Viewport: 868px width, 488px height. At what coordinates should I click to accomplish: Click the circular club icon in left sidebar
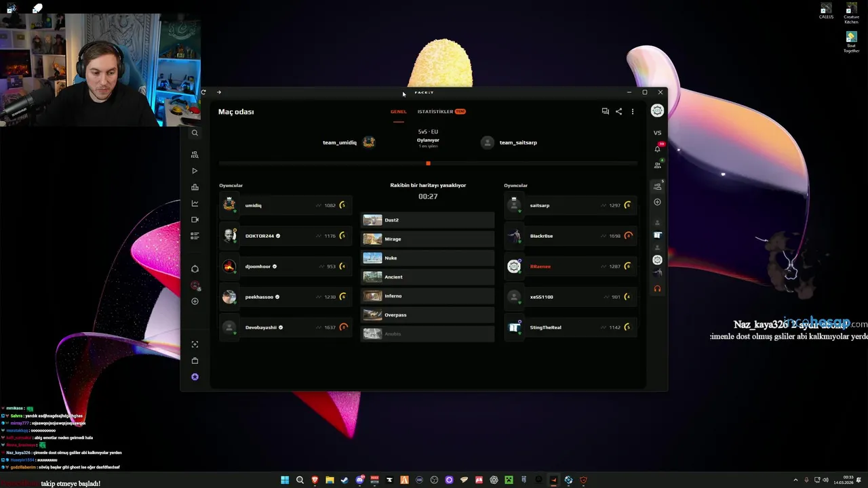[195, 269]
